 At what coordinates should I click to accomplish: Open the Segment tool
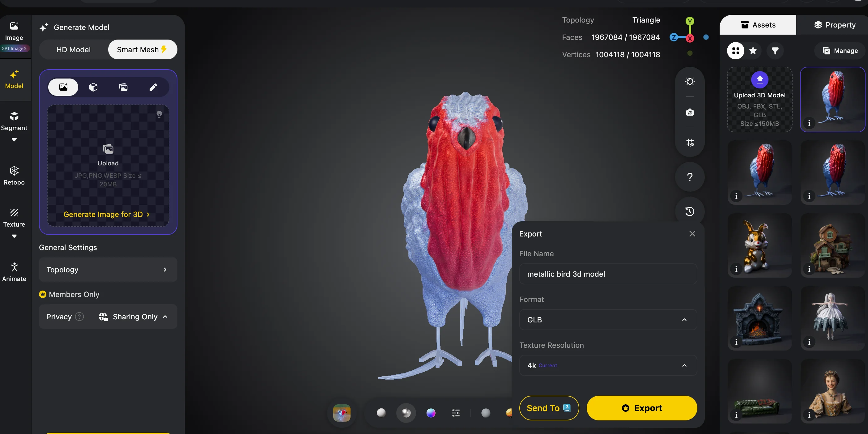(14, 121)
